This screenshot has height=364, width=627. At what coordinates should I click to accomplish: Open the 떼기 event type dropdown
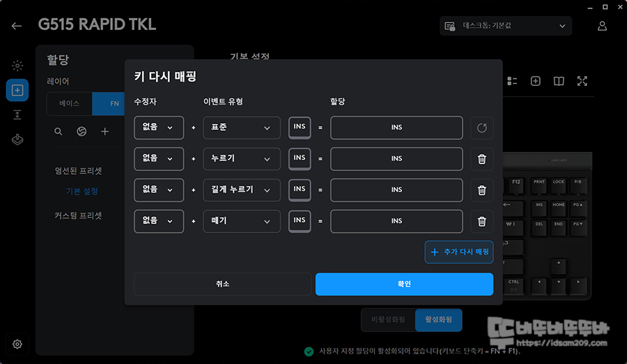pyautogui.click(x=242, y=221)
